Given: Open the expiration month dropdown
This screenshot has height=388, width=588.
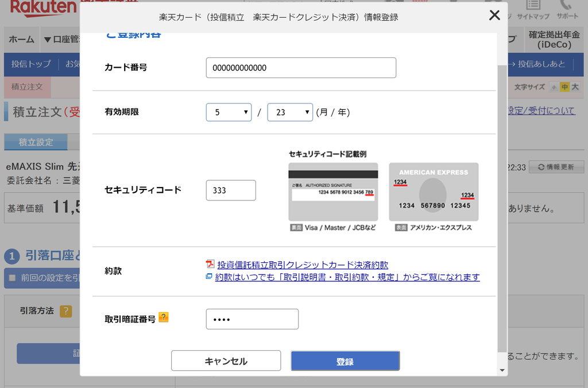Looking at the screenshot, I should (229, 112).
